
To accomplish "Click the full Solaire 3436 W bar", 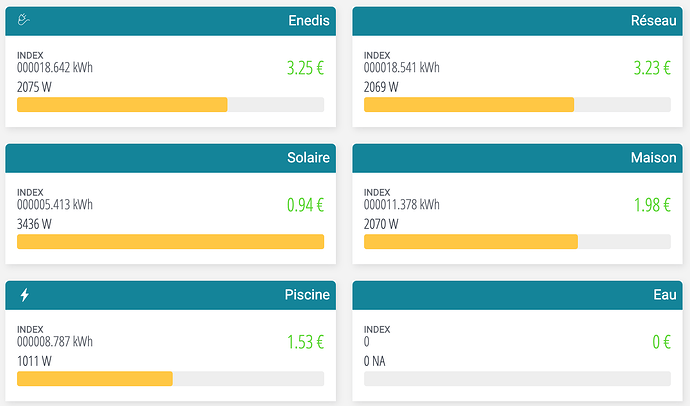I will click(170, 242).
